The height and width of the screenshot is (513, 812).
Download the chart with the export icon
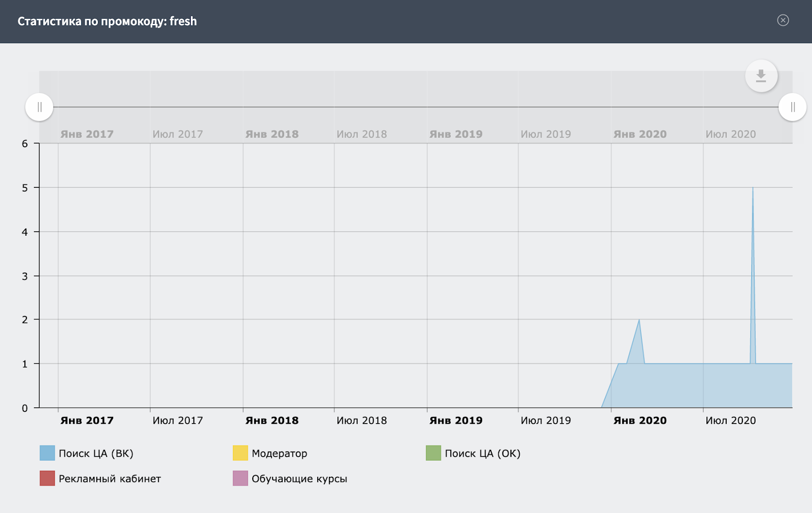click(x=761, y=76)
